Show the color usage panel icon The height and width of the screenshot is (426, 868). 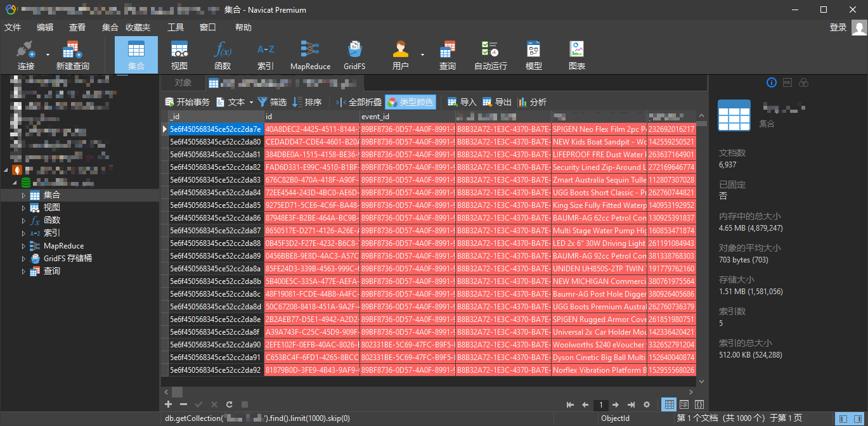pos(803,82)
